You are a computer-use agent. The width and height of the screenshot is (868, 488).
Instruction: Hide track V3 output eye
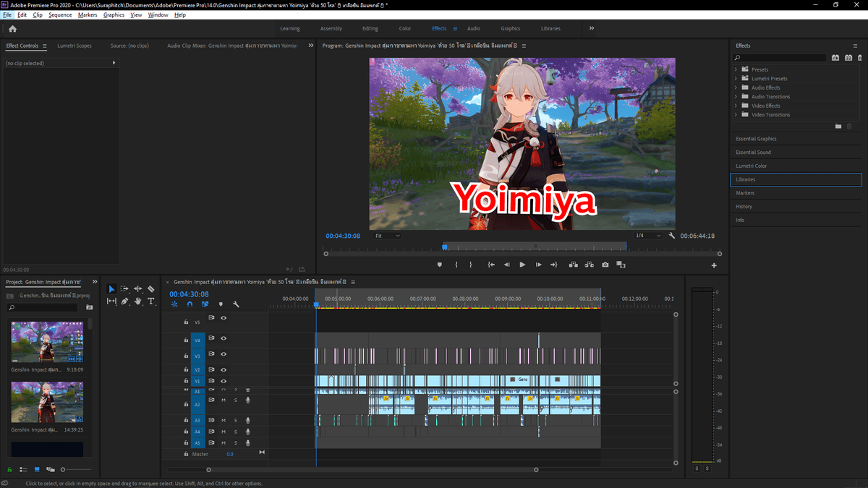coord(224,354)
